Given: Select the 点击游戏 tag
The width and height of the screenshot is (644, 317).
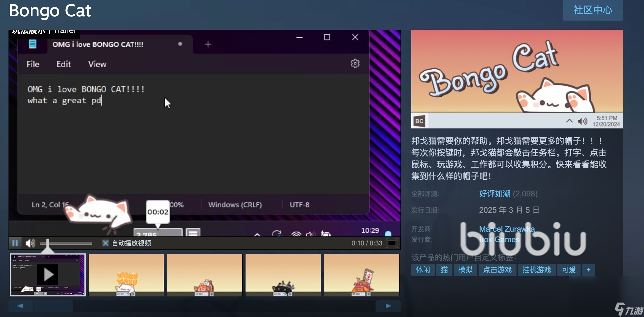Looking at the screenshot, I should coord(497,270).
